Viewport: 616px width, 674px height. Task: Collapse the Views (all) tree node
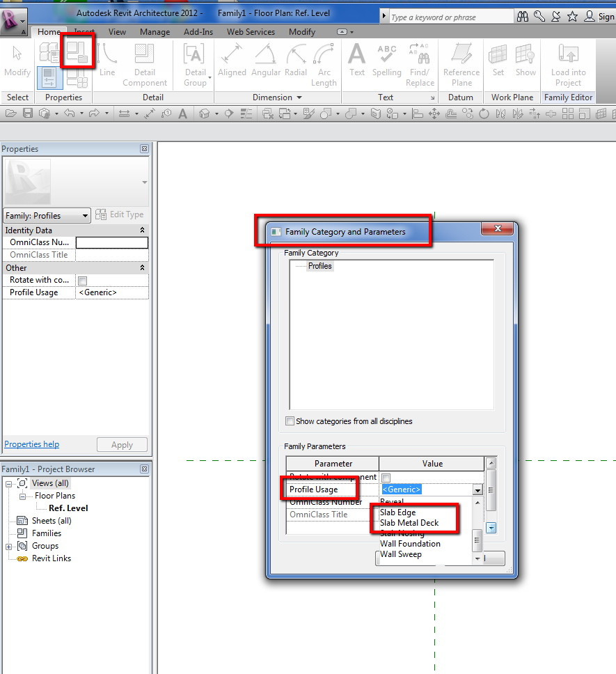8,484
